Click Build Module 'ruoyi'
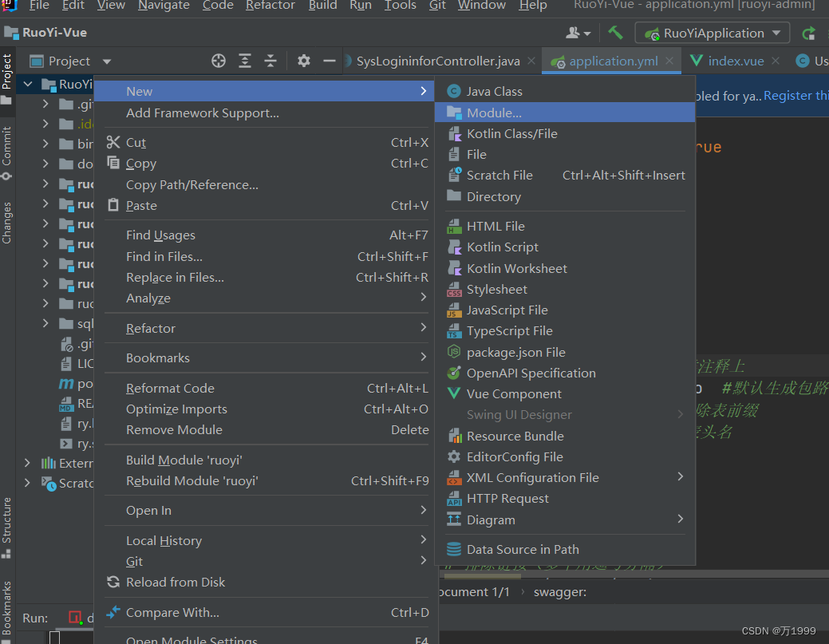 coord(264,460)
